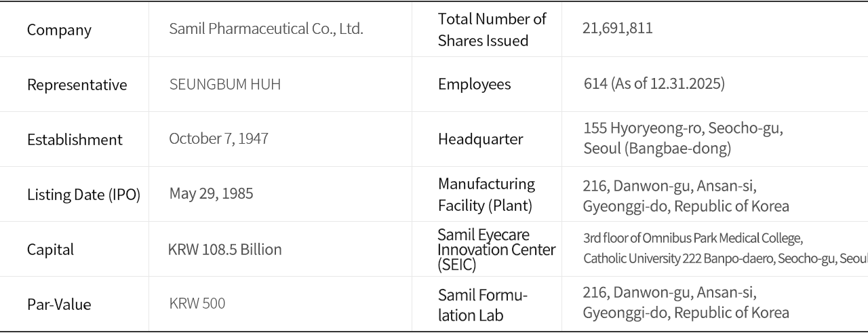
Task: Select 'Samil Pharmaceutical Co., Ltd.' text
Action: 266,29
